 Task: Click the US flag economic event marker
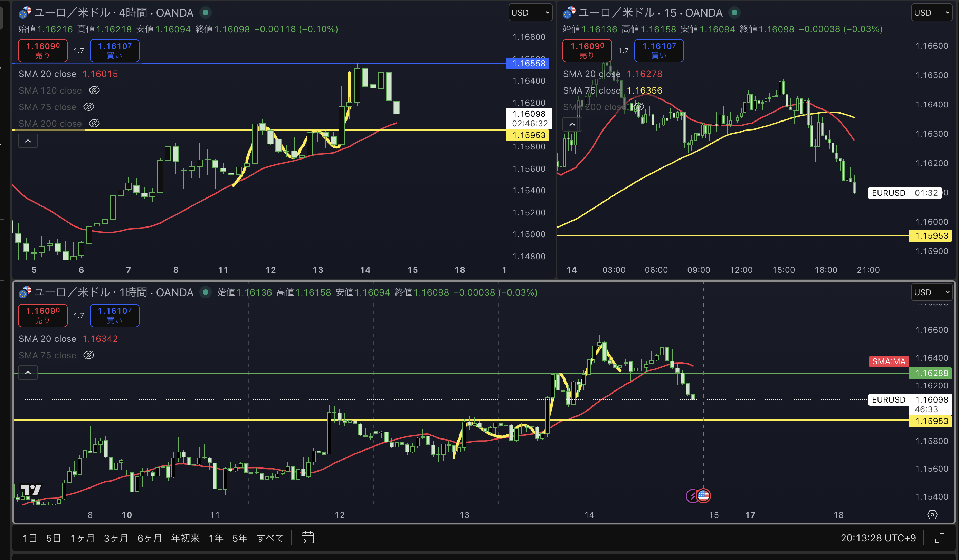point(703,496)
